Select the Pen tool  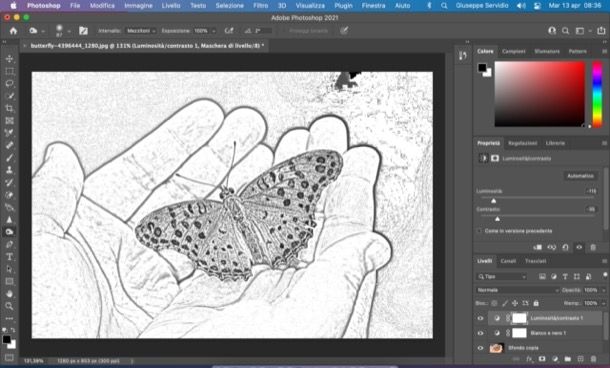[9, 244]
